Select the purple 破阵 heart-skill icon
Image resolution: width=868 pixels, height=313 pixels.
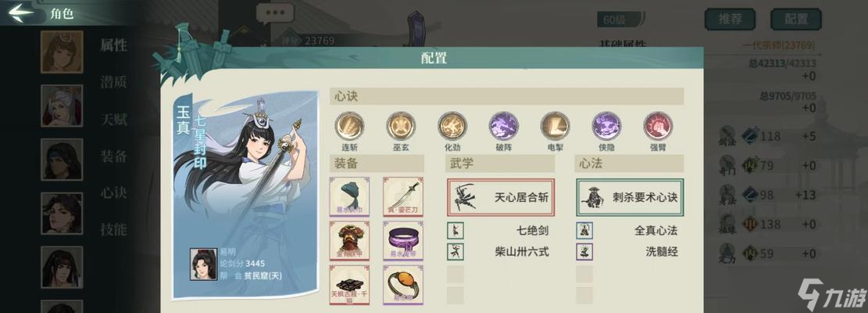coord(504,126)
